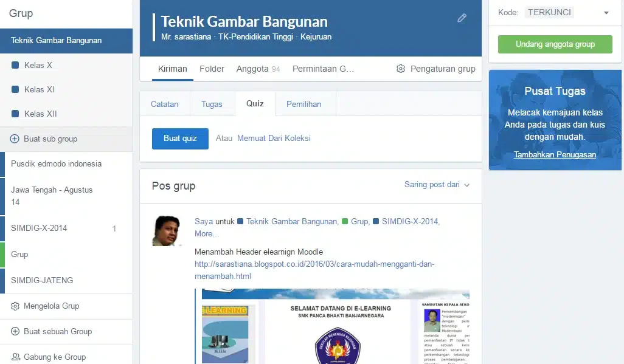Expand the Saring post dari filter
This screenshot has width=624, height=364.
tap(437, 185)
